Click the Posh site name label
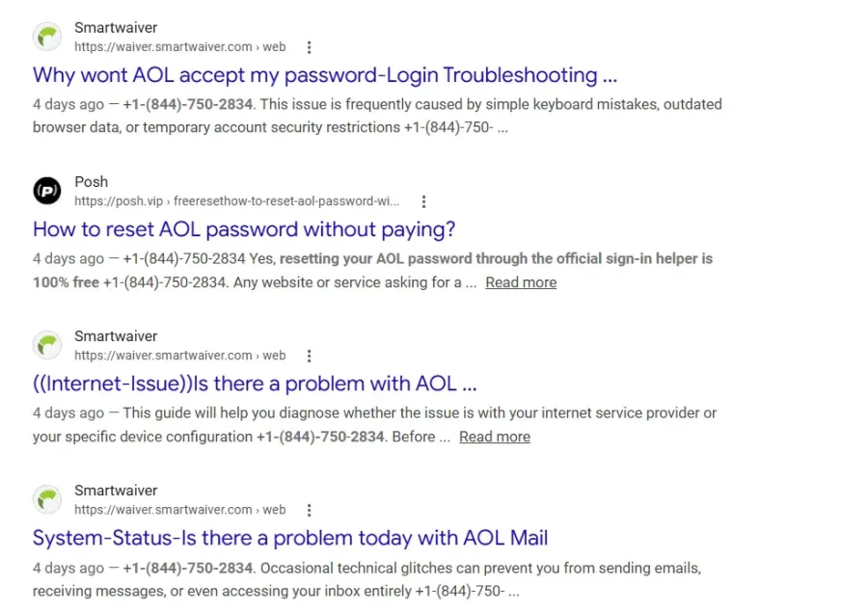The width and height of the screenshot is (868, 611). [x=92, y=182]
